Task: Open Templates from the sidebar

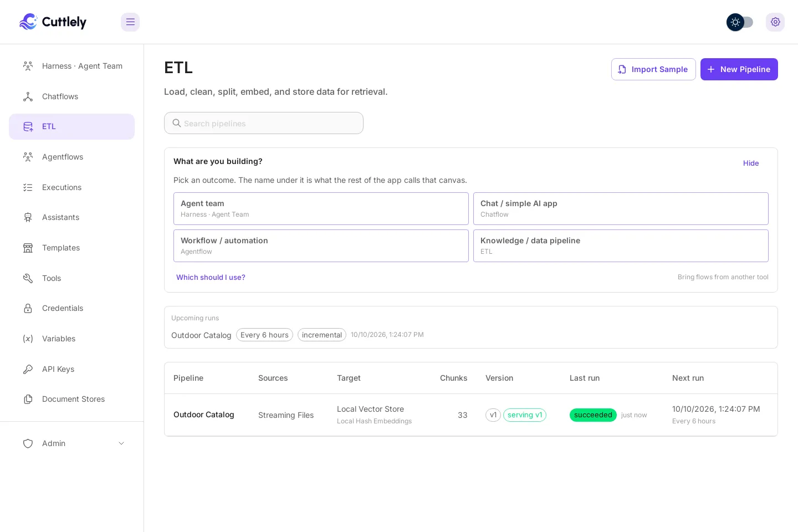Action: [x=71, y=248]
